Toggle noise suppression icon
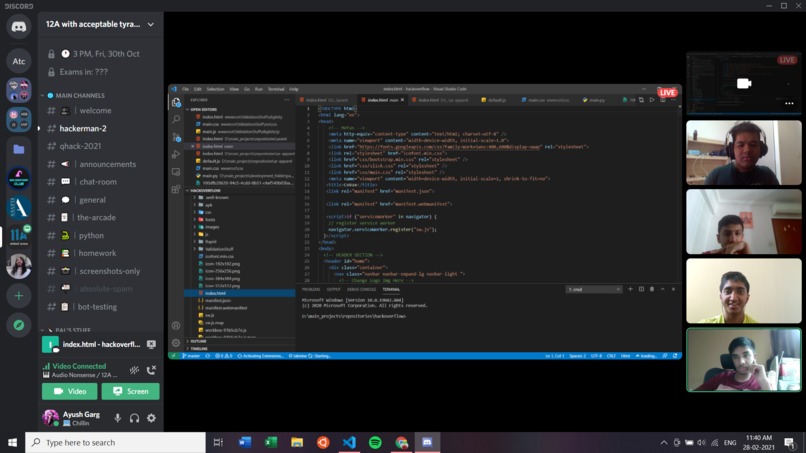Screen dimensions: 806x453 [x=134, y=370]
